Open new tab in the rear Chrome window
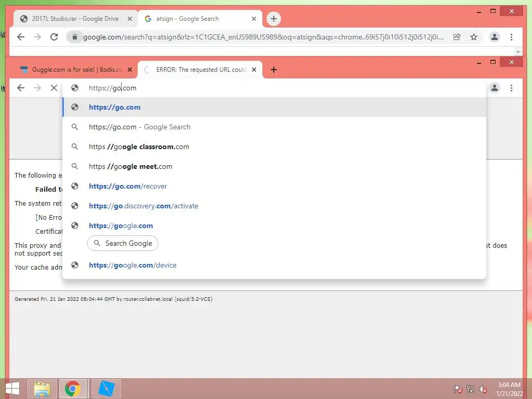 (273, 19)
